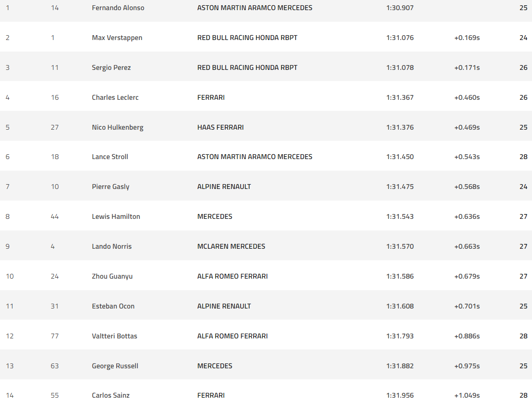
Task: Click Sergio Perez row entry
Action: click(111, 67)
